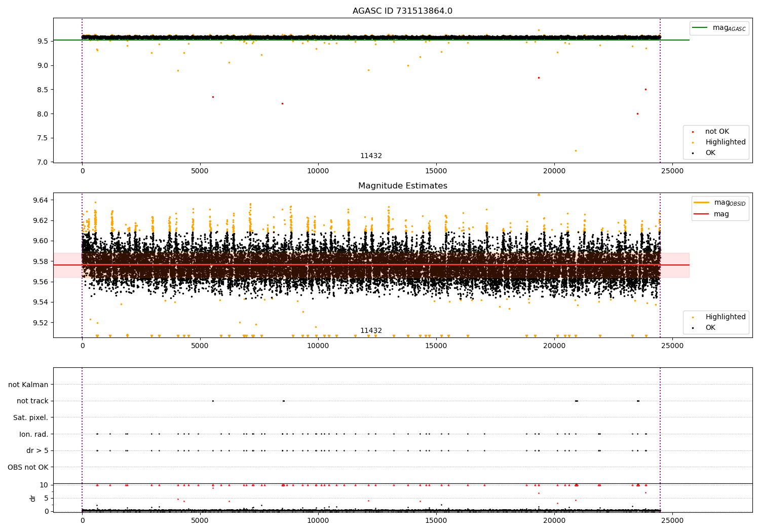The height and width of the screenshot is (532, 760).
Task: Click the 'dr > 5' row label
Action: (37, 451)
